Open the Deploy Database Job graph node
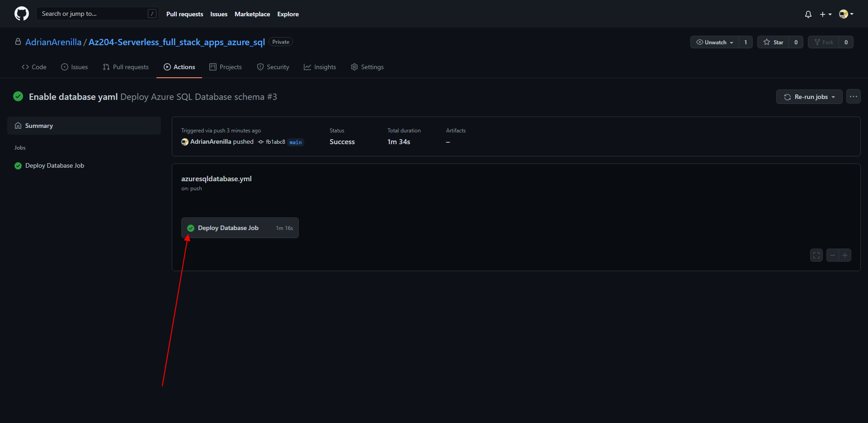The height and width of the screenshot is (423, 868). tap(240, 228)
